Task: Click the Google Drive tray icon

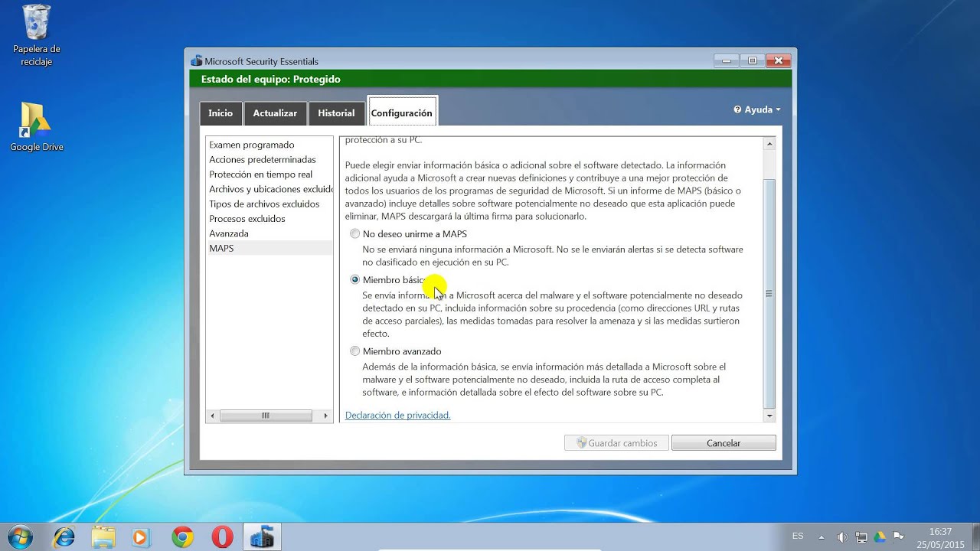Action: [880, 537]
